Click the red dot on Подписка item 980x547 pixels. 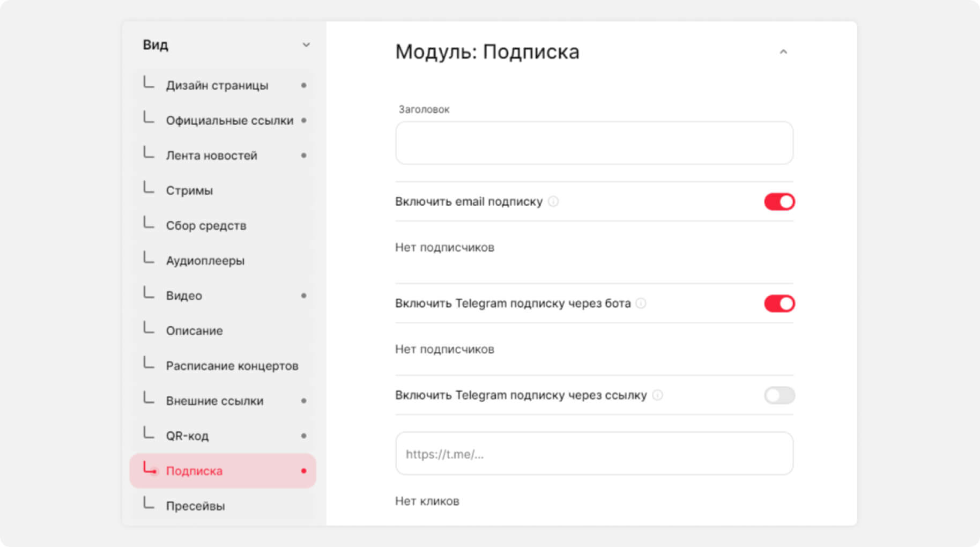tap(303, 471)
